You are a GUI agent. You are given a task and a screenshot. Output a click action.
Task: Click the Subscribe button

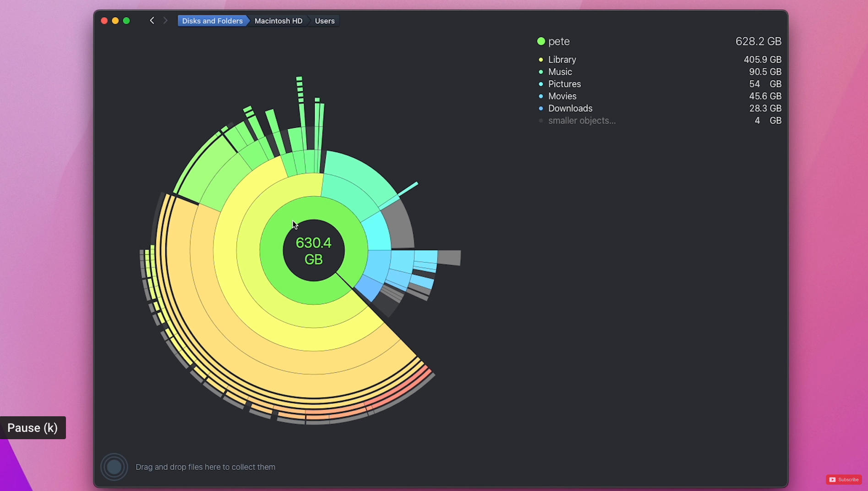(x=843, y=480)
